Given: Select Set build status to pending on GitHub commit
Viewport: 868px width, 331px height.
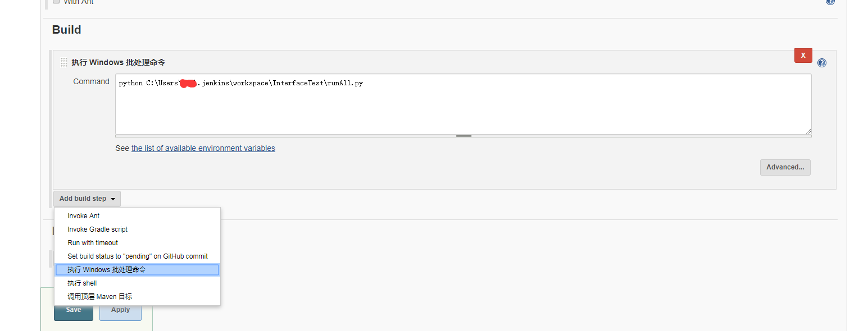Looking at the screenshot, I should coord(138,256).
